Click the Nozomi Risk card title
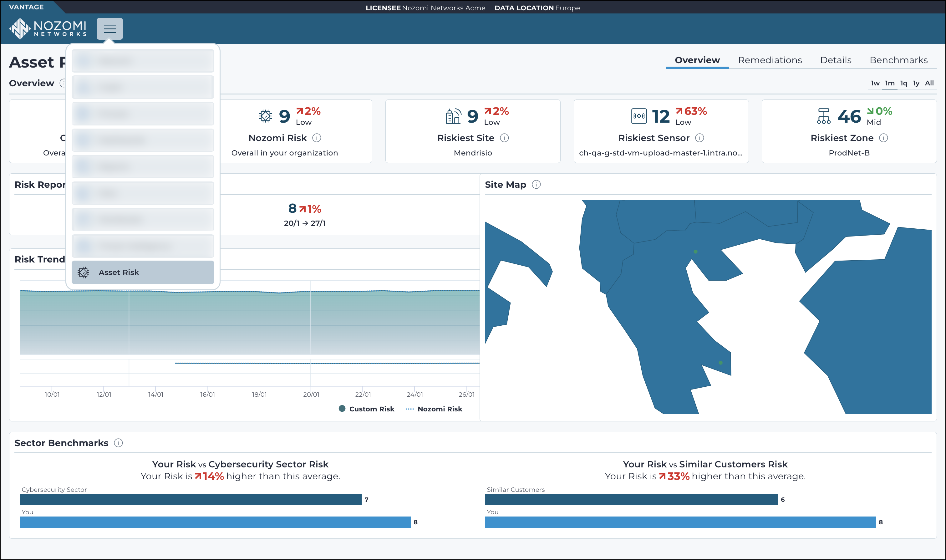The height and width of the screenshot is (560, 946). (x=277, y=138)
